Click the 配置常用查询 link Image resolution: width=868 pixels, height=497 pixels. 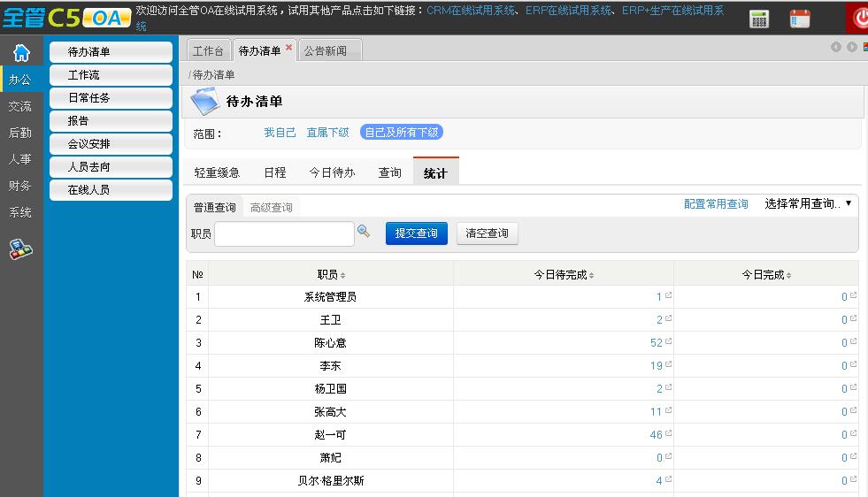(716, 203)
